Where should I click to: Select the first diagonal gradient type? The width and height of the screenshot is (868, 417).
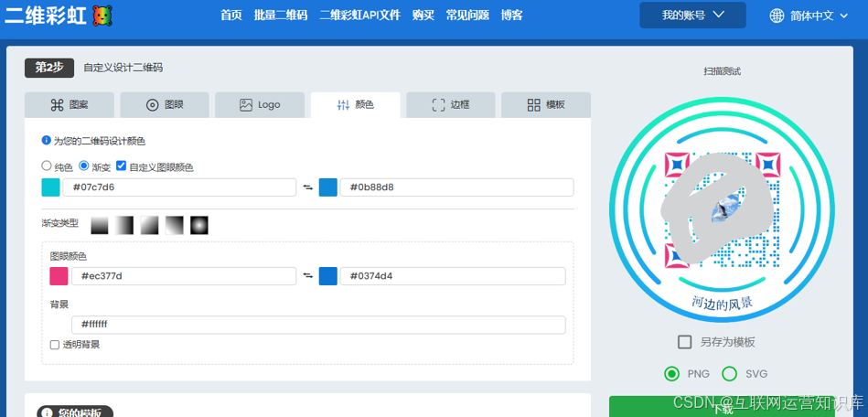(x=149, y=225)
